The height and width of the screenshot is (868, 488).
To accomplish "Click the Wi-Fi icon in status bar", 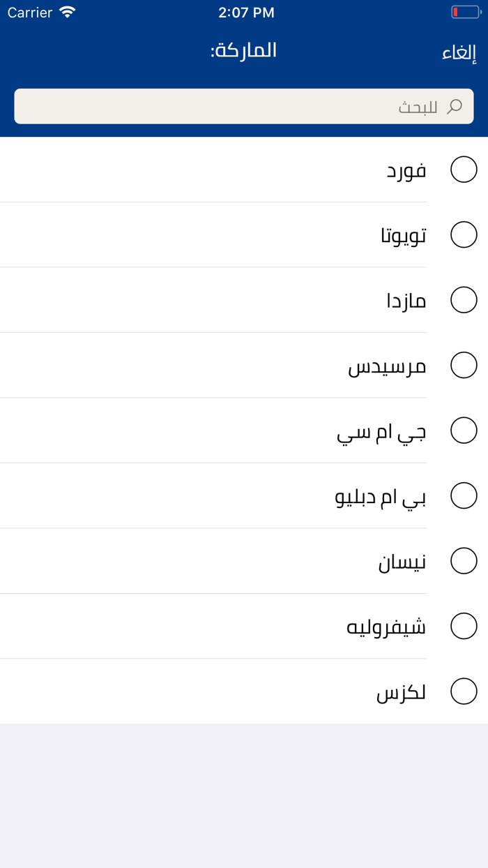I will (x=66, y=12).
